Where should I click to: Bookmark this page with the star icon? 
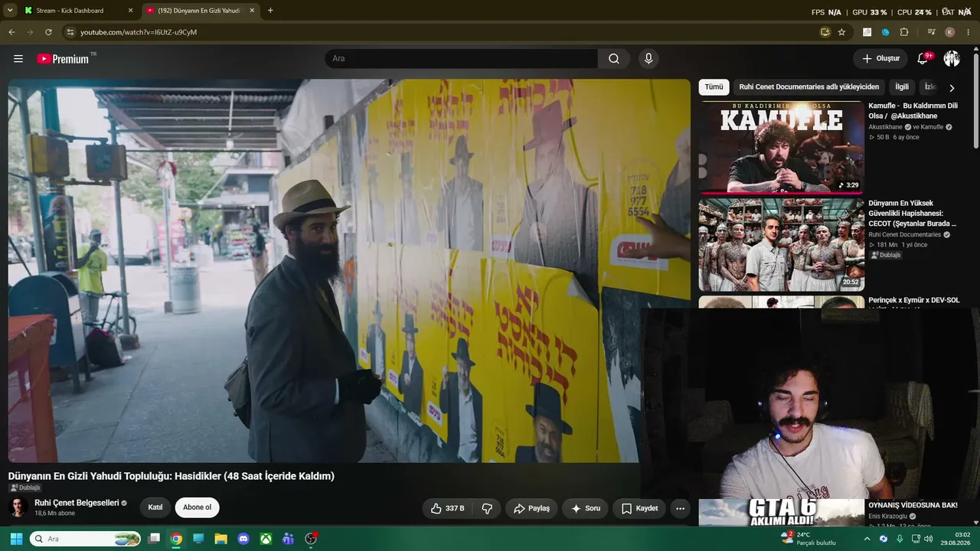coord(841,32)
